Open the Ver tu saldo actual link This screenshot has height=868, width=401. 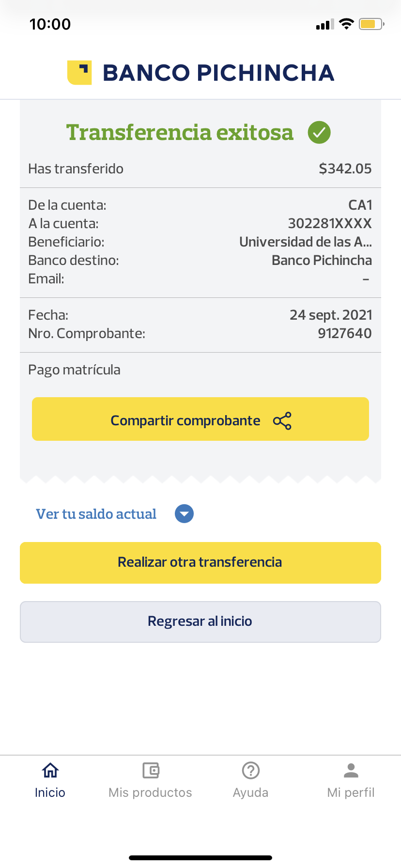click(96, 514)
